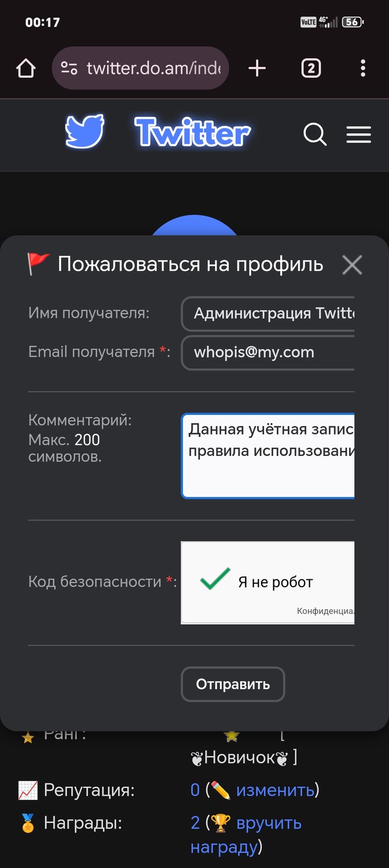This screenshot has width=389, height=868.
Task: Open the tab switcher showing 2 tabs
Action: [x=311, y=68]
